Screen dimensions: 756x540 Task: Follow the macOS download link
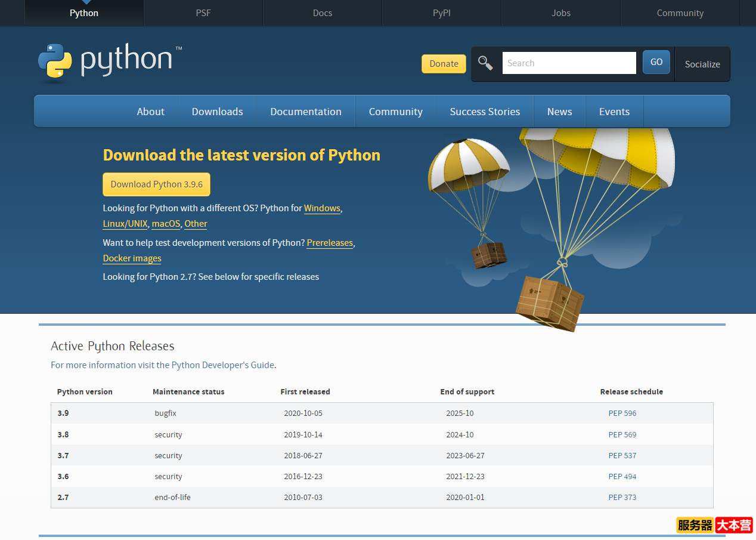pos(166,224)
